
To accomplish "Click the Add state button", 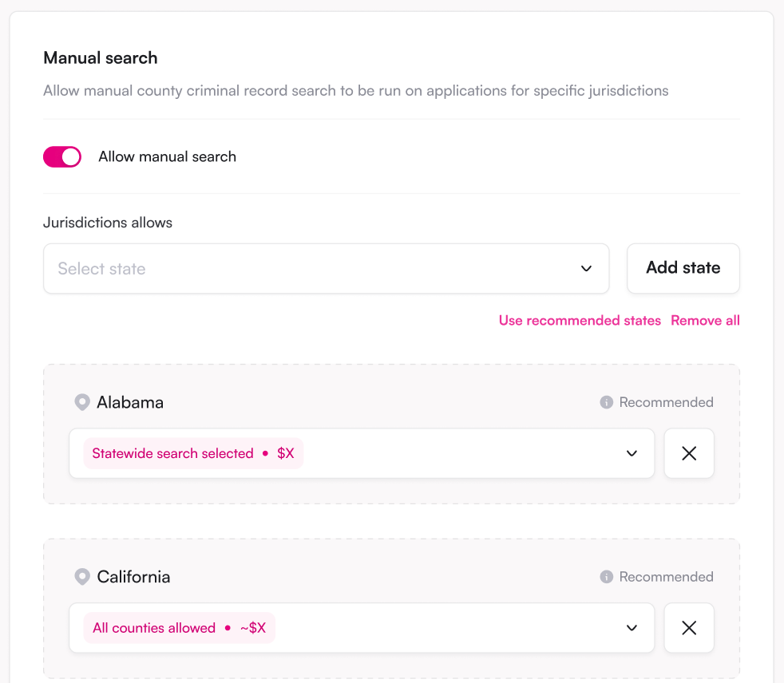I will (683, 268).
